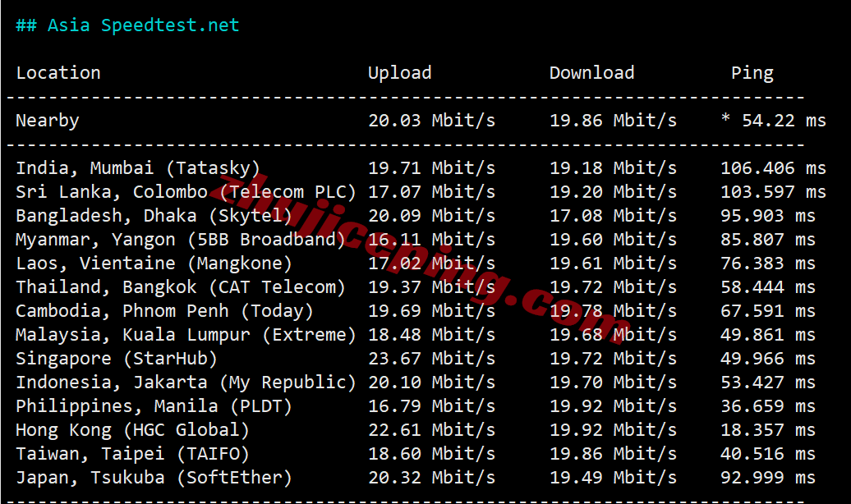Click 'Indonesia, Jakarta (My Republic)' location
This screenshot has width=851, height=504.
click(186, 383)
